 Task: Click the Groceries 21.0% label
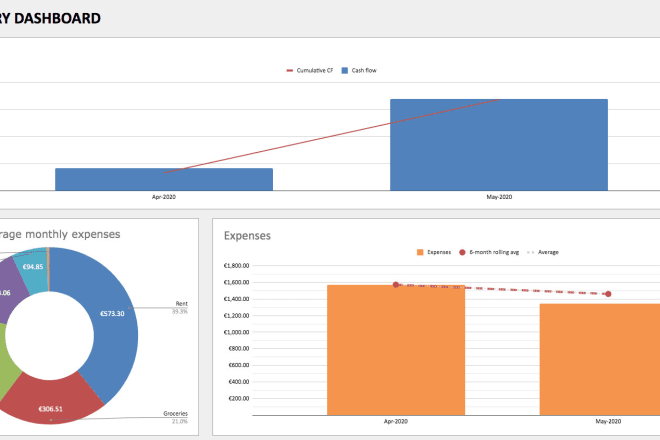(176, 417)
